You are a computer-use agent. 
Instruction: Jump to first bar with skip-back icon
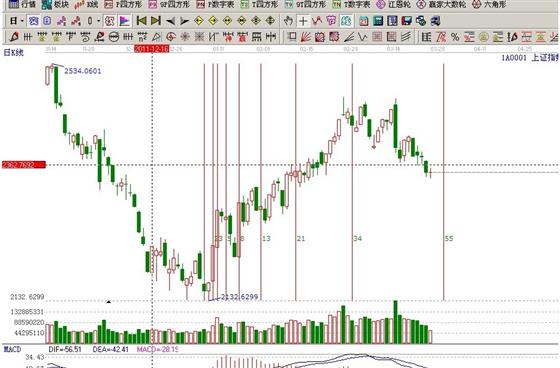point(142,21)
